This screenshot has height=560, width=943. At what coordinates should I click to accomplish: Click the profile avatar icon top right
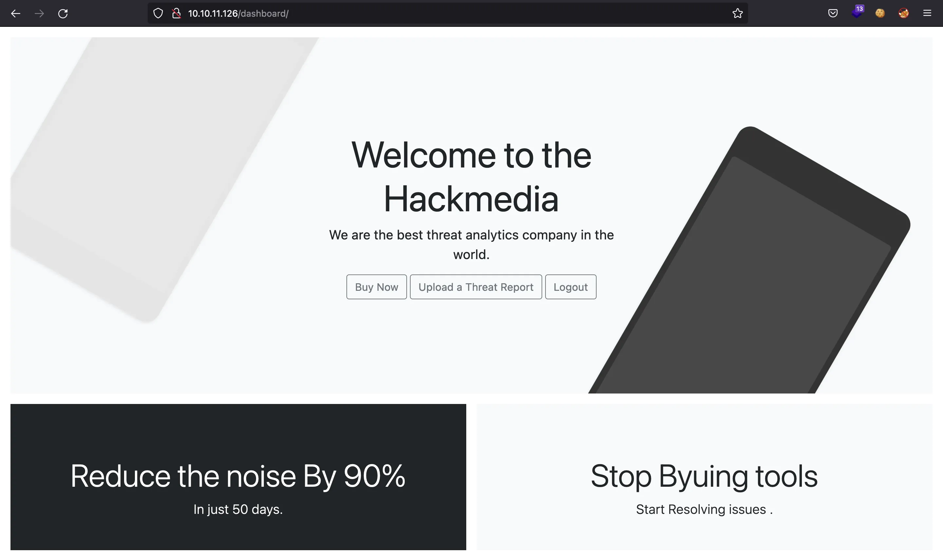coord(903,13)
